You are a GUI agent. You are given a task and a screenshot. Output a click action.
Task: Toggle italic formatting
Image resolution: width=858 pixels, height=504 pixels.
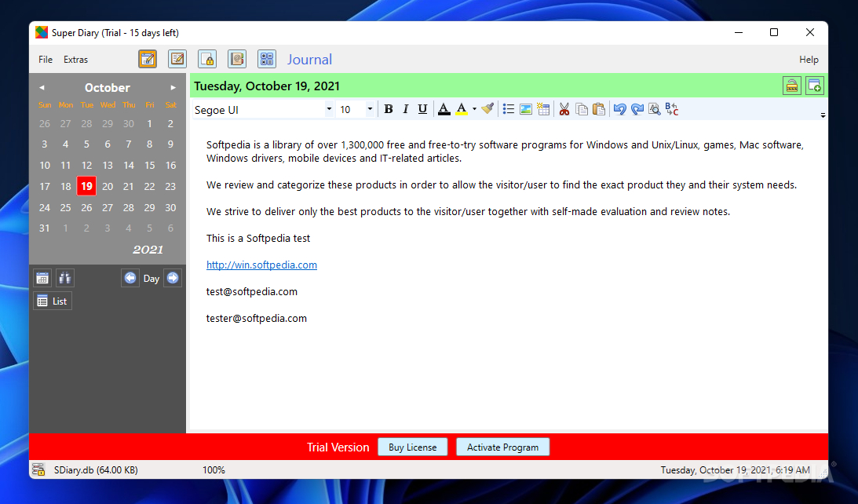pos(406,109)
